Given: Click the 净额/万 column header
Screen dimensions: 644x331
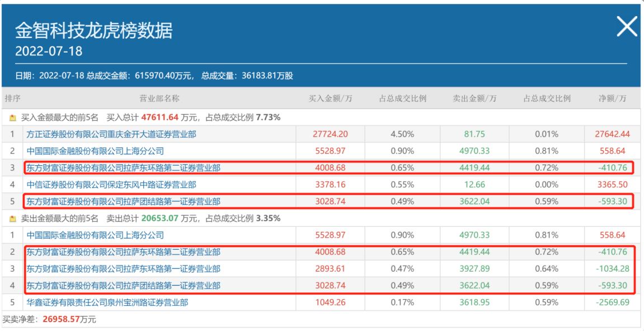Looking at the screenshot, I should click(612, 99).
